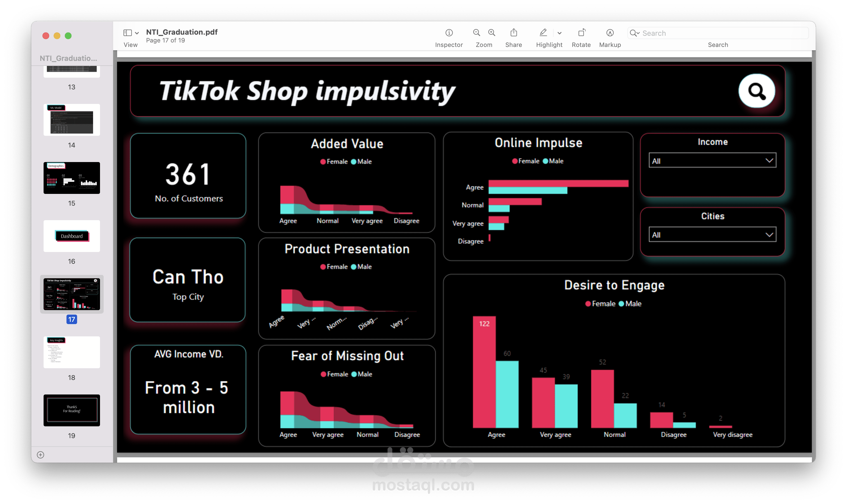Select page 16 Dashboard thumbnail
Viewport: 847px width, 504px height.
72,236
